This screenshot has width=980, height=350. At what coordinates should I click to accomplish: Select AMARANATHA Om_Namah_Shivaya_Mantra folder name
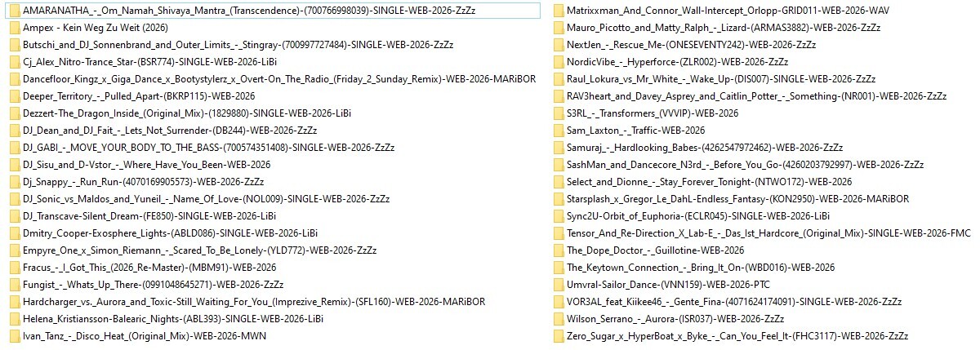tap(250, 11)
